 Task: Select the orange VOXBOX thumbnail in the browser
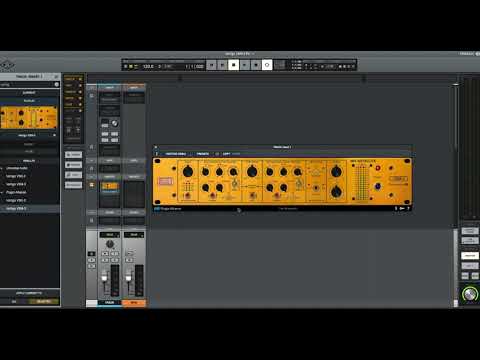click(x=29, y=117)
